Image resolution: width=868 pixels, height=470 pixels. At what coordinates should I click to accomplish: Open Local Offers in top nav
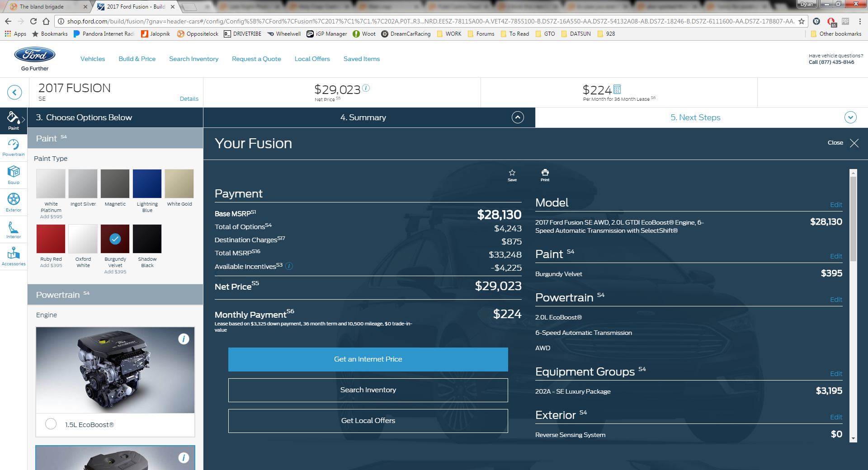(x=312, y=59)
